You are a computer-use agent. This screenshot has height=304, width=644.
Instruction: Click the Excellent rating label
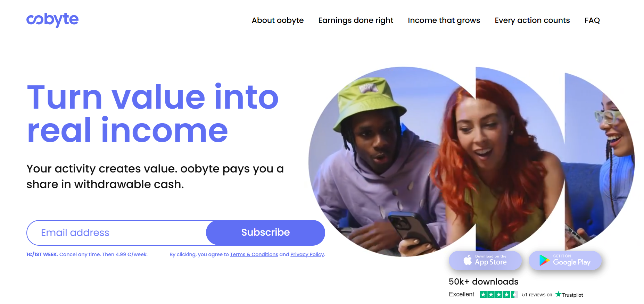461,294
